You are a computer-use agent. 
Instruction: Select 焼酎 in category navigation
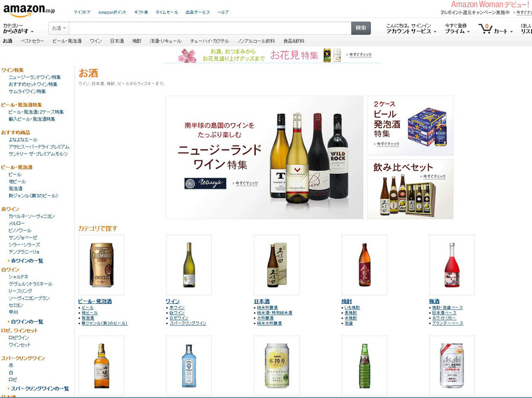(x=137, y=41)
